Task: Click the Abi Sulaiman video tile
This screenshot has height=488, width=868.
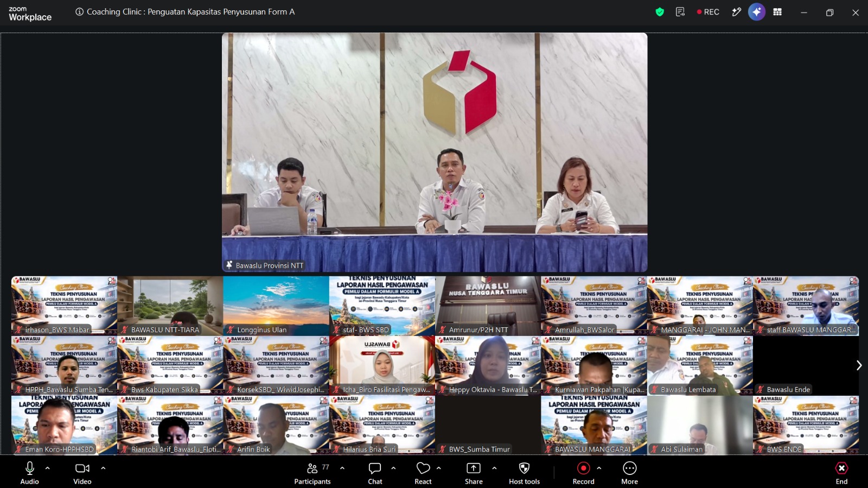Action: pos(700,425)
